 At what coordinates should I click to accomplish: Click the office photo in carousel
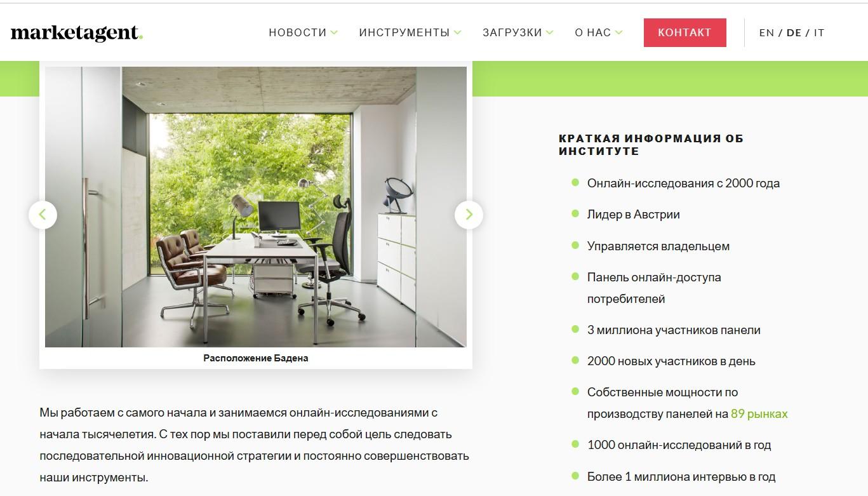coord(256,207)
